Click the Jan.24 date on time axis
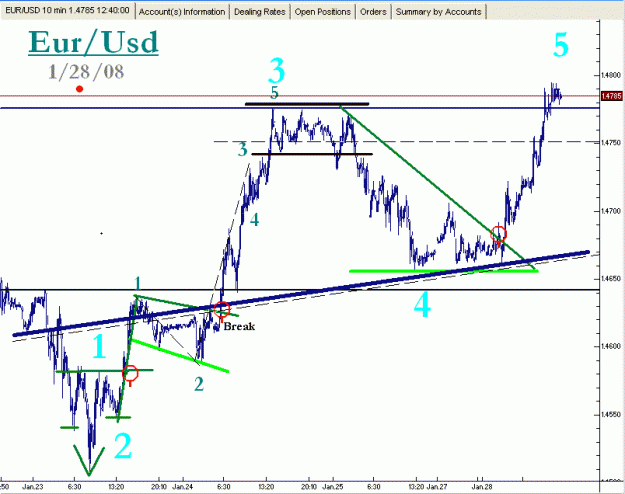This screenshot has height=494, width=625. [x=183, y=487]
